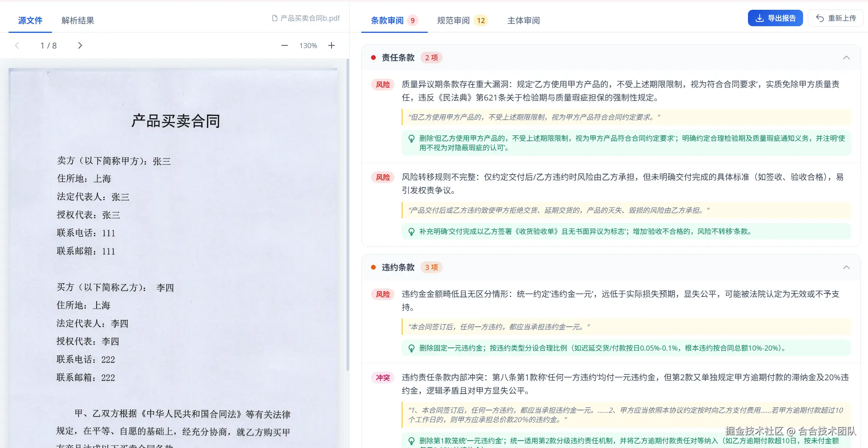Select the 源文件 tab
Screen dimensions: 868x448
(30, 20)
